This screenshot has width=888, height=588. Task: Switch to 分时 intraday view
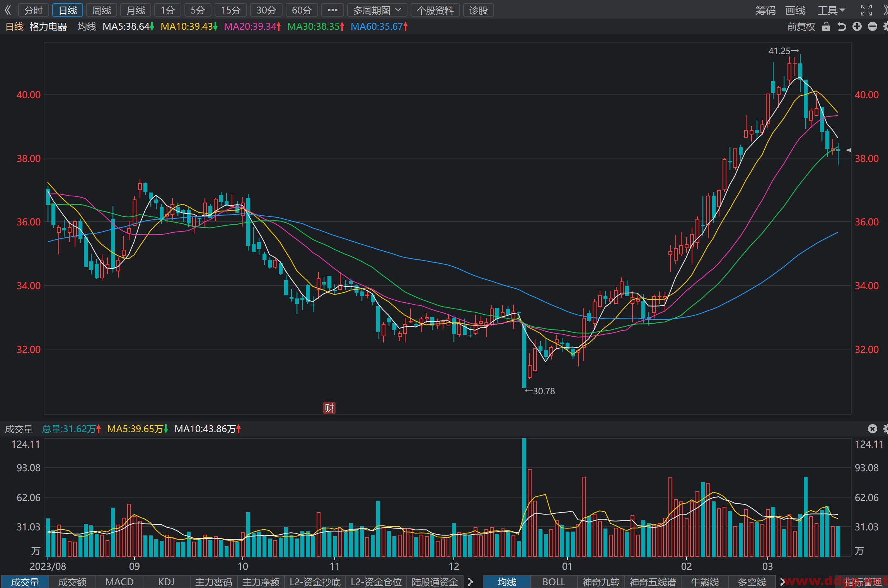tap(33, 10)
